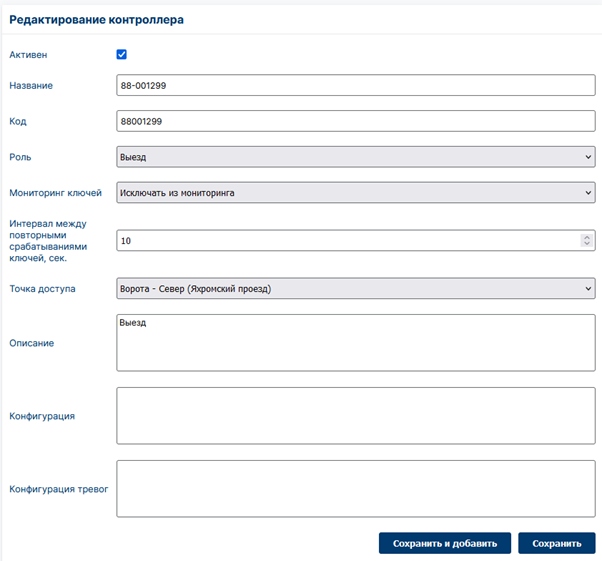Viewport: 602px width, 561px height.
Task: Click the Роль dropdown chevron arrow
Action: point(588,157)
